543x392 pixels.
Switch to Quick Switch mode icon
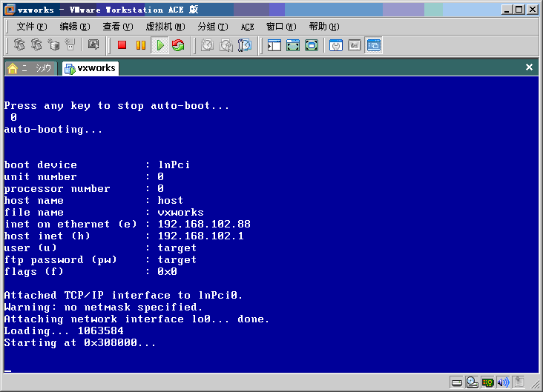click(292, 45)
